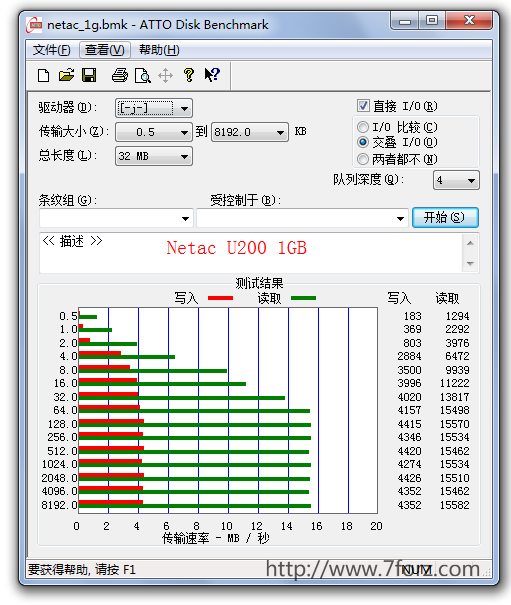This screenshot has height=605, width=511.
Task: Click status bar text 要获得帮助, 请按 F1
Action: (82, 570)
